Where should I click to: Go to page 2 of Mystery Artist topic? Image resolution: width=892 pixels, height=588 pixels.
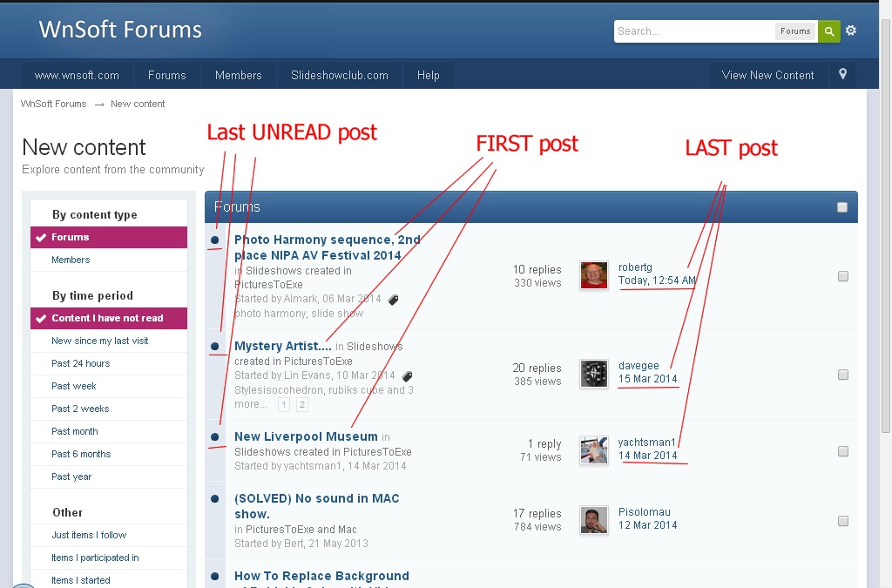coord(302,405)
